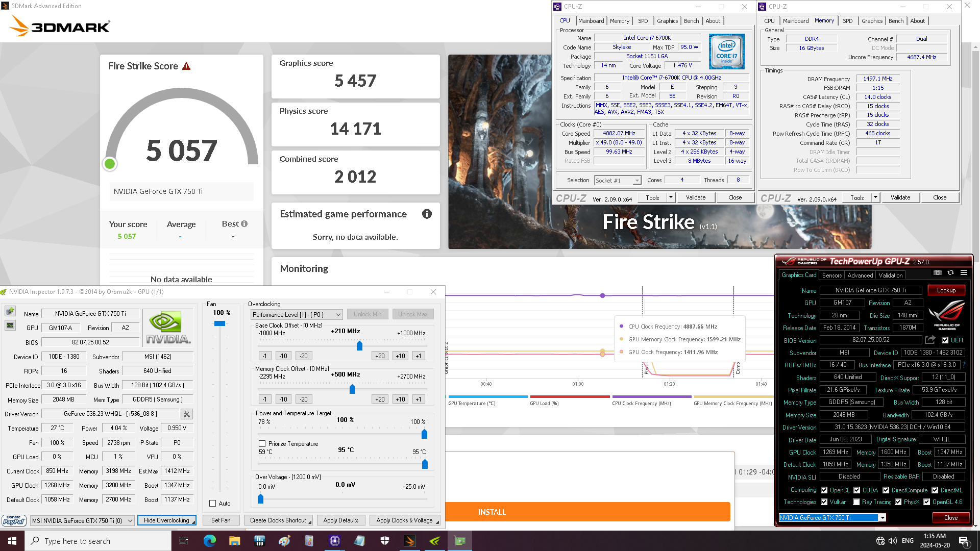Click the BIOS export share icon in GPU-Z
980x551 pixels.
coord(930,340)
